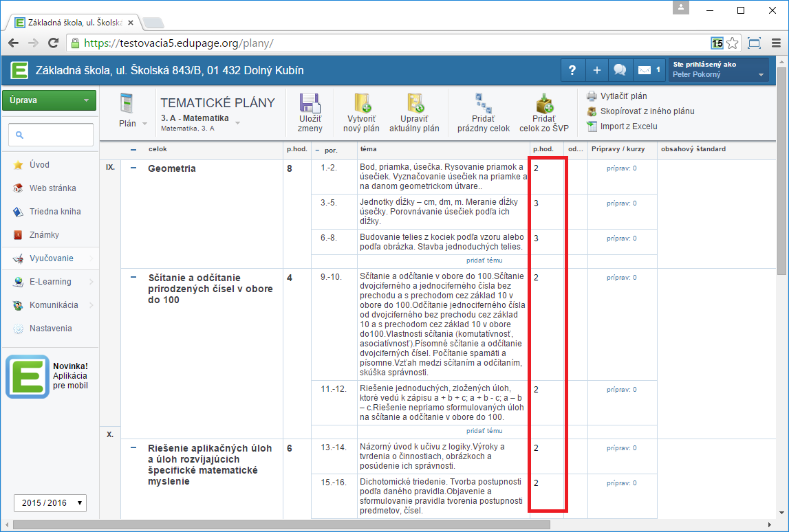Viewport: 789px width, 532px height.
Task: Open Upraviť aktuálny plán tool
Action: coord(414,104)
